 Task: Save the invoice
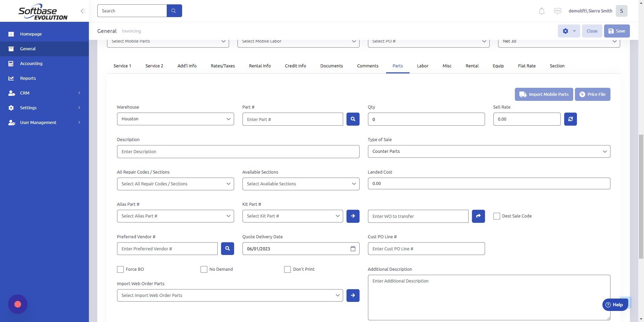(x=616, y=31)
